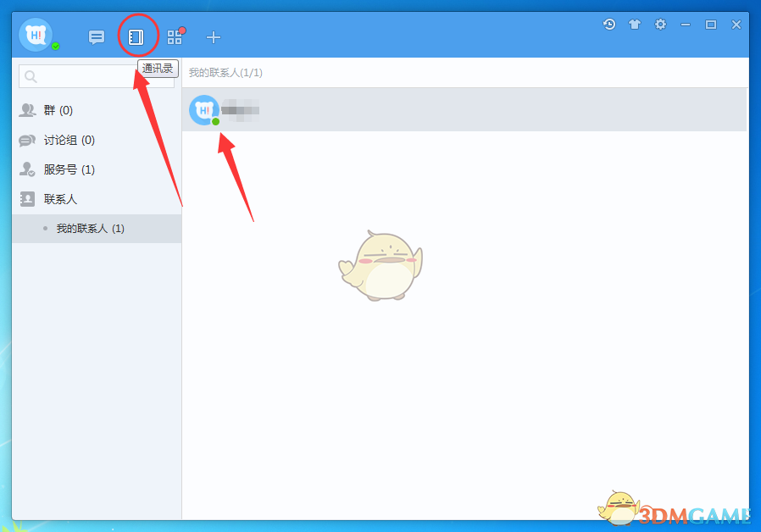This screenshot has width=761, height=532.
Task: Maximize the application window
Action: (x=711, y=25)
